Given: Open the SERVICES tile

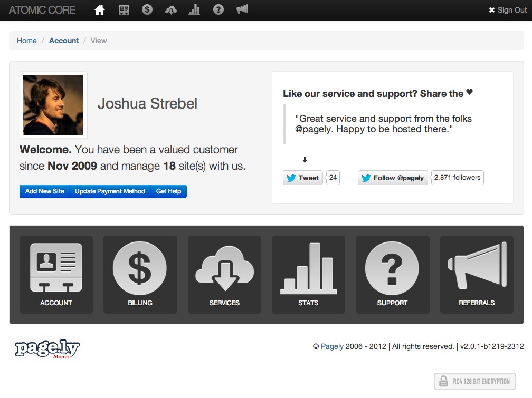Looking at the screenshot, I should [224, 274].
